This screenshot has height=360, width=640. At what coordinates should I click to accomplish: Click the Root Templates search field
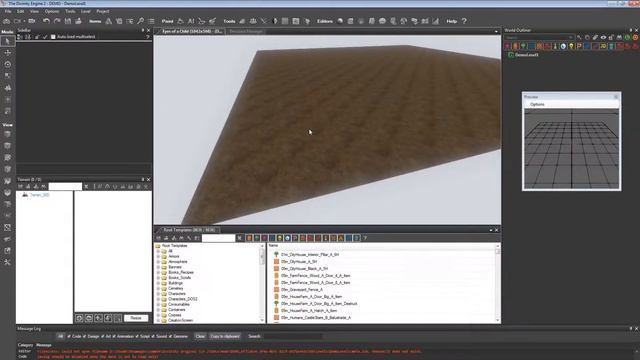(x=218, y=238)
